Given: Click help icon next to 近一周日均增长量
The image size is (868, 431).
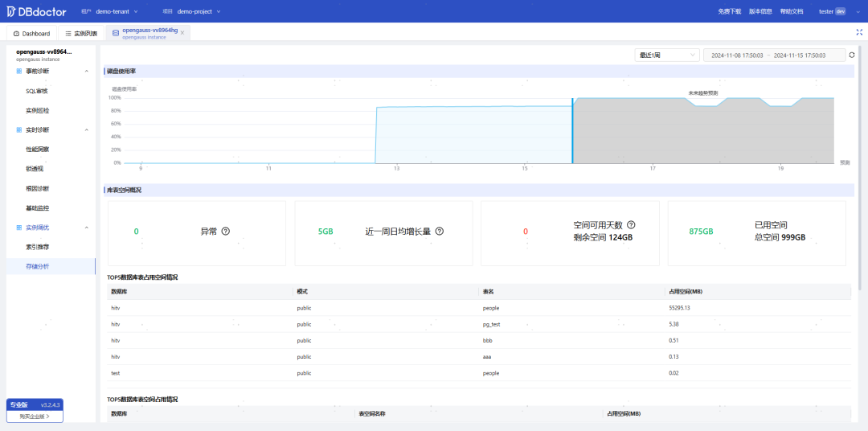Looking at the screenshot, I should pyautogui.click(x=440, y=231).
